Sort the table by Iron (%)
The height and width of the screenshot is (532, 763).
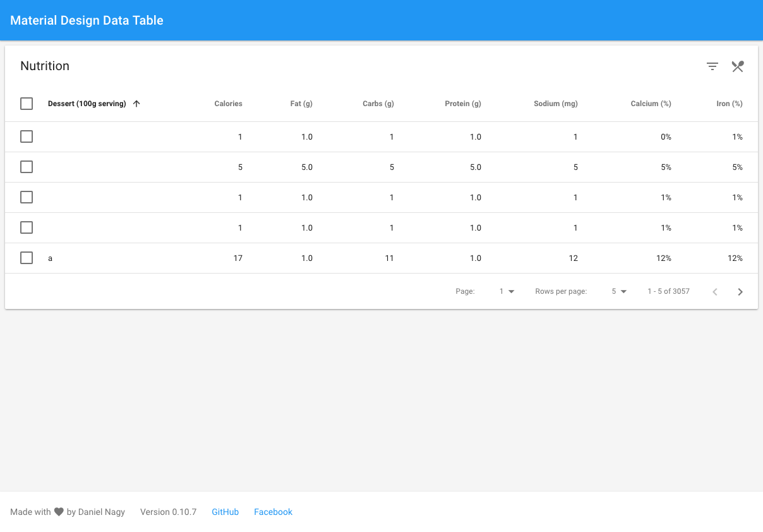click(729, 103)
